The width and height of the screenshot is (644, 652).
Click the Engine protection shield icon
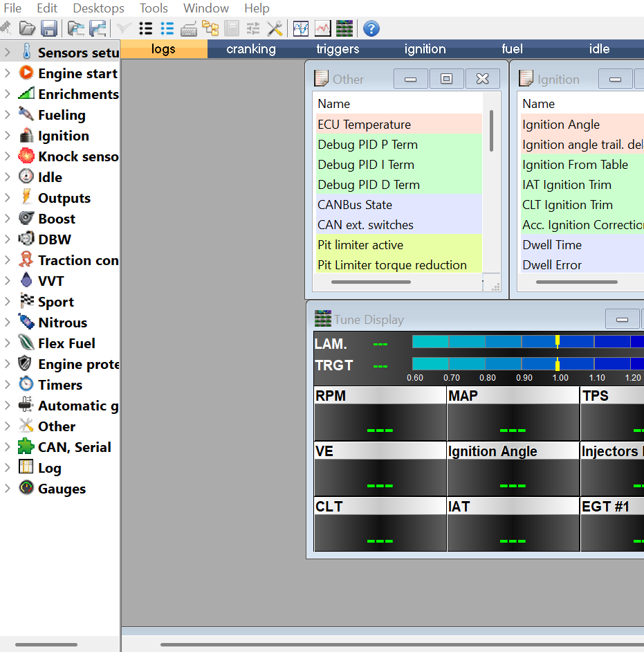tap(25, 363)
